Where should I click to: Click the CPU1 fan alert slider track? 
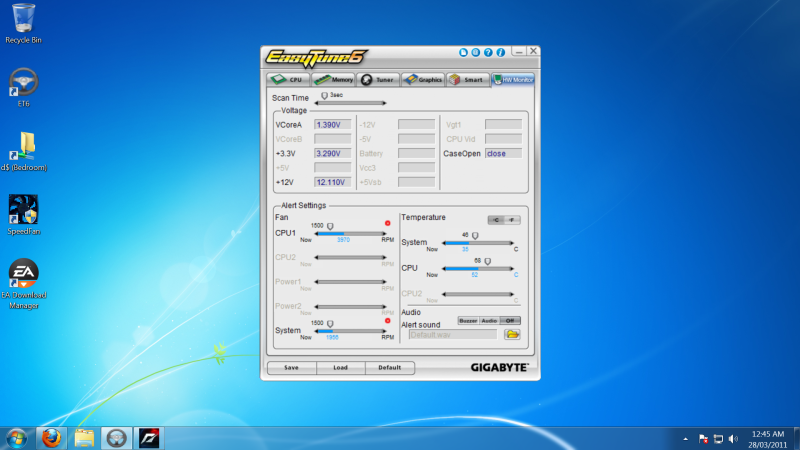(350, 234)
